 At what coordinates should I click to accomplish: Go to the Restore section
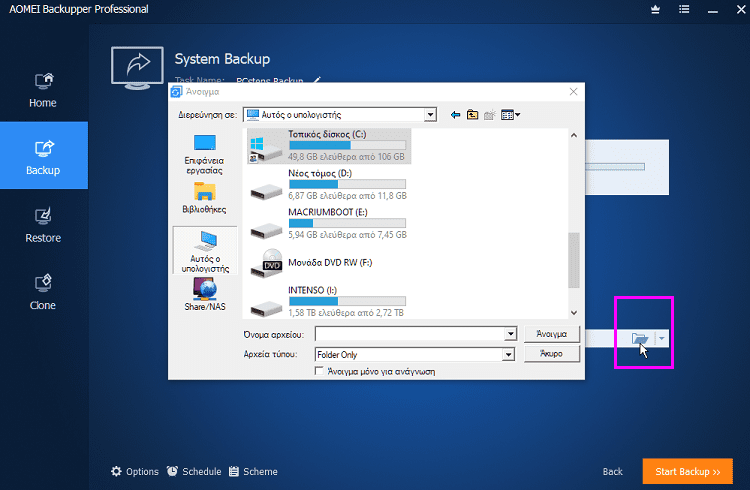pyautogui.click(x=43, y=225)
